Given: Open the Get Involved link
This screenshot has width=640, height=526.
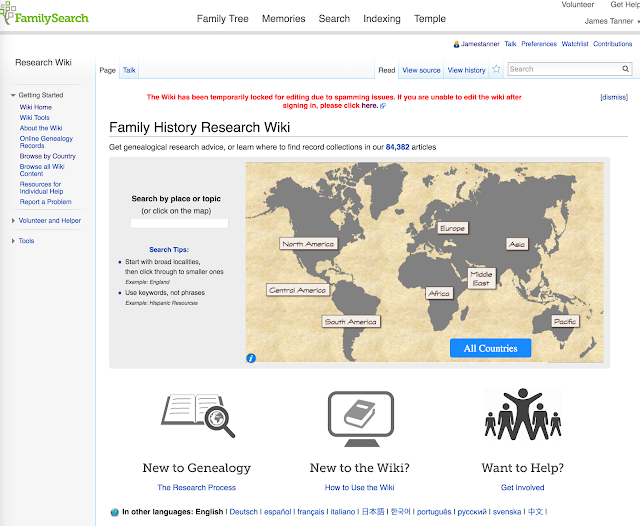Looking at the screenshot, I should (x=522, y=487).
